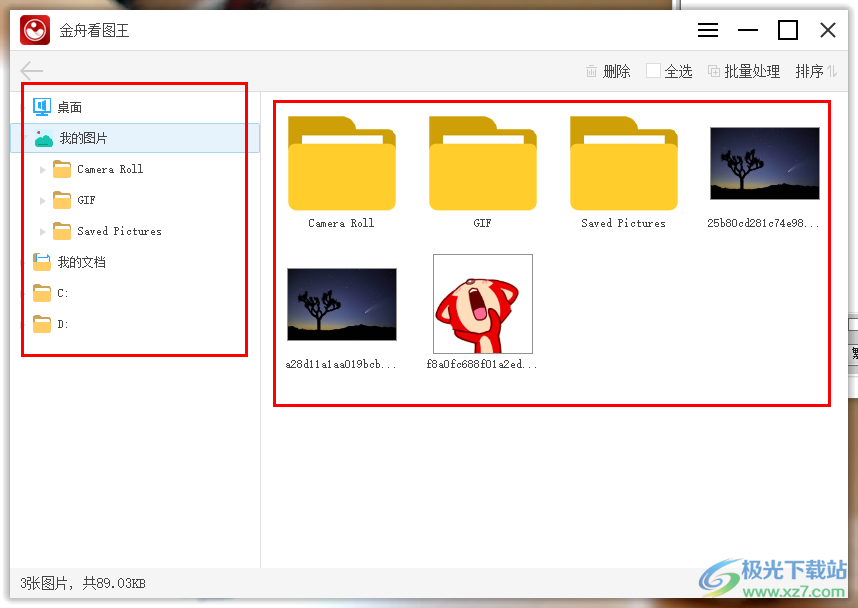Maximize the 金舟看图王 window
The height and width of the screenshot is (608, 858).
(788, 30)
